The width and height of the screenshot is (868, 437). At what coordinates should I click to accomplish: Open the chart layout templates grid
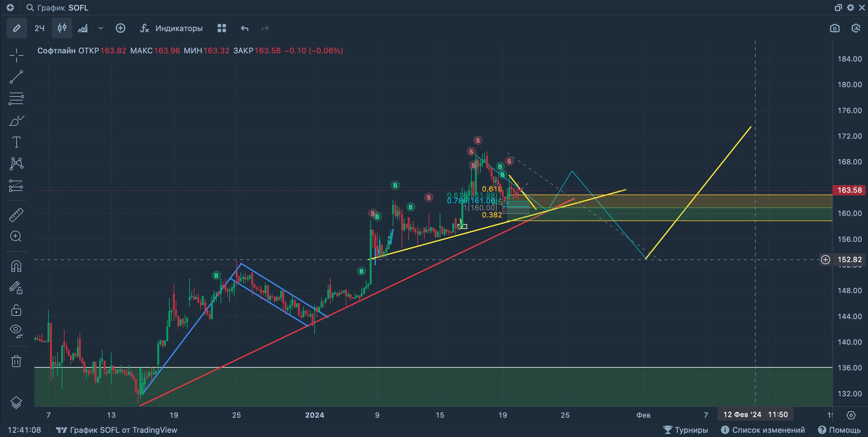(x=222, y=28)
